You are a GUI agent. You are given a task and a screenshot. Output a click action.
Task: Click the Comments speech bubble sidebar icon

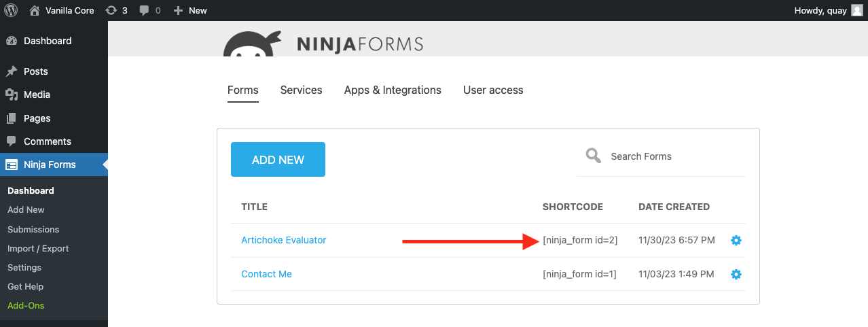[12, 141]
